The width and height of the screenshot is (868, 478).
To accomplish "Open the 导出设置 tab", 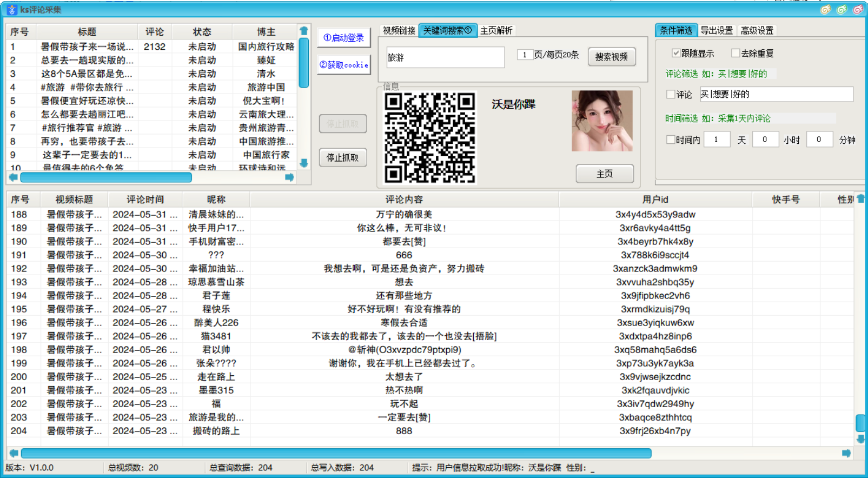I will point(717,30).
